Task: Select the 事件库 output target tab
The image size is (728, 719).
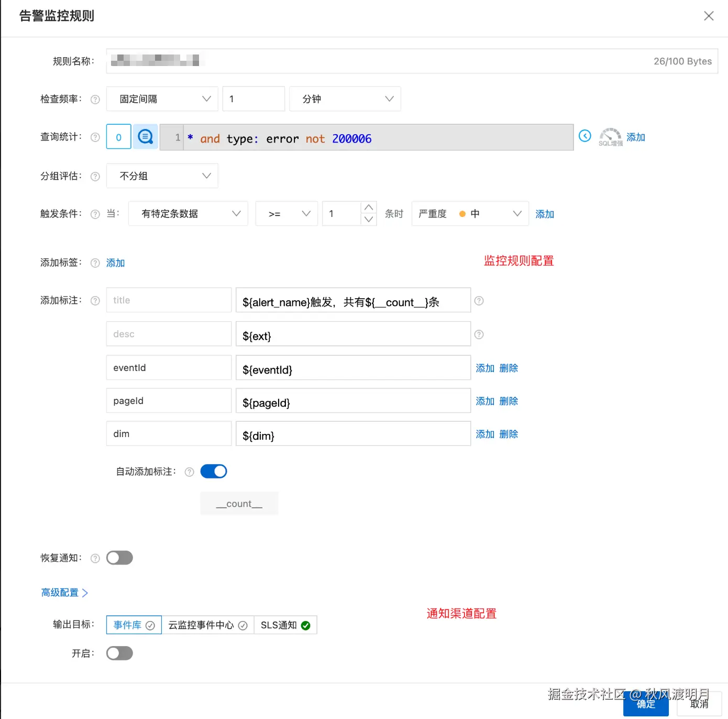Action: tap(134, 625)
